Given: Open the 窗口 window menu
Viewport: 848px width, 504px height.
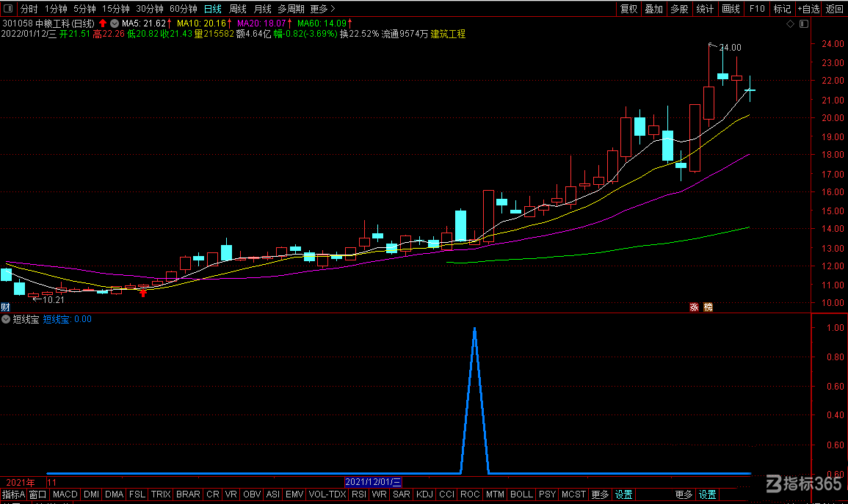Looking at the screenshot, I should tap(38, 494).
